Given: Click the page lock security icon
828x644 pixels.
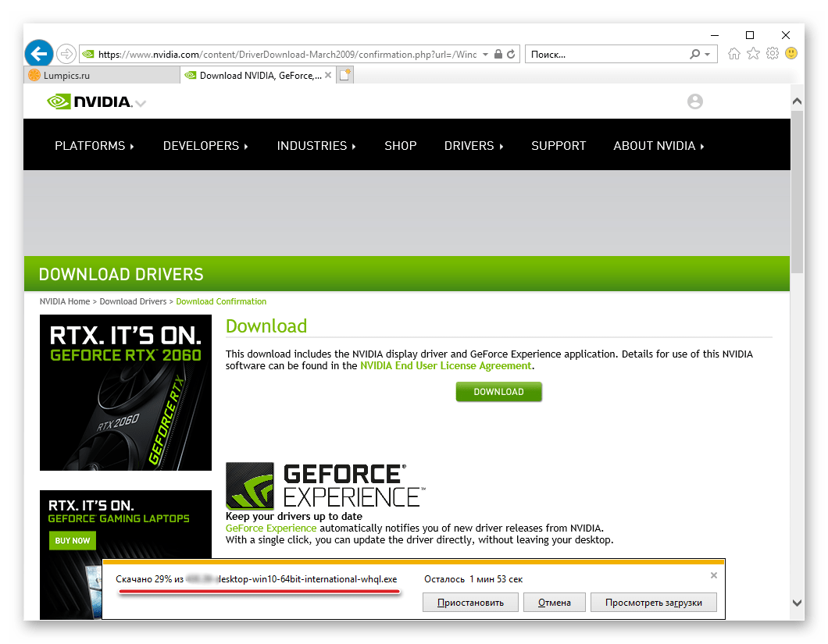Looking at the screenshot, I should (498, 54).
